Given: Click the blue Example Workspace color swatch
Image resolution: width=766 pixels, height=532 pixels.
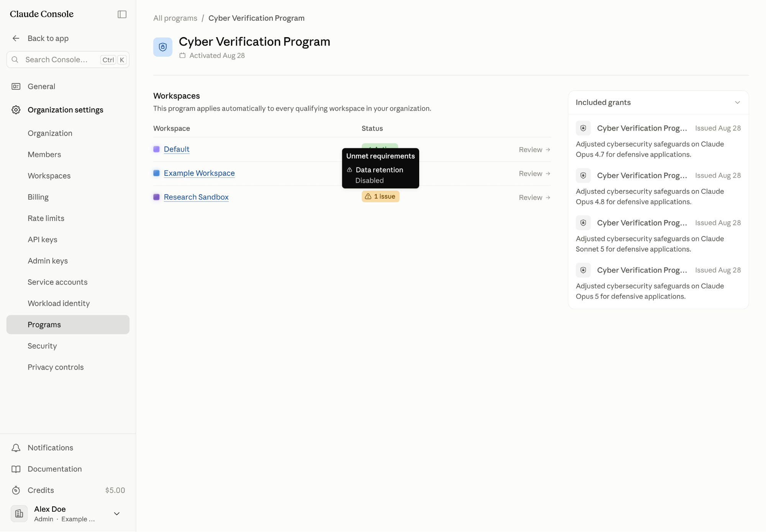Looking at the screenshot, I should (156, 173).
